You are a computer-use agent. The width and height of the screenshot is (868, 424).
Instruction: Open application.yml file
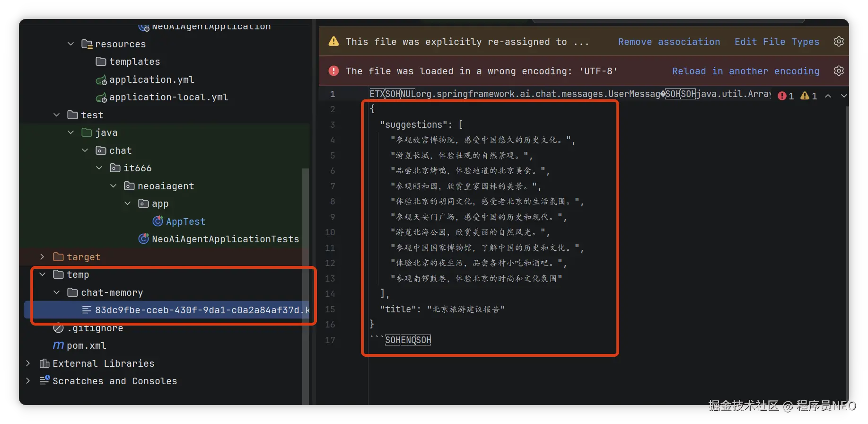pos(152,79)
